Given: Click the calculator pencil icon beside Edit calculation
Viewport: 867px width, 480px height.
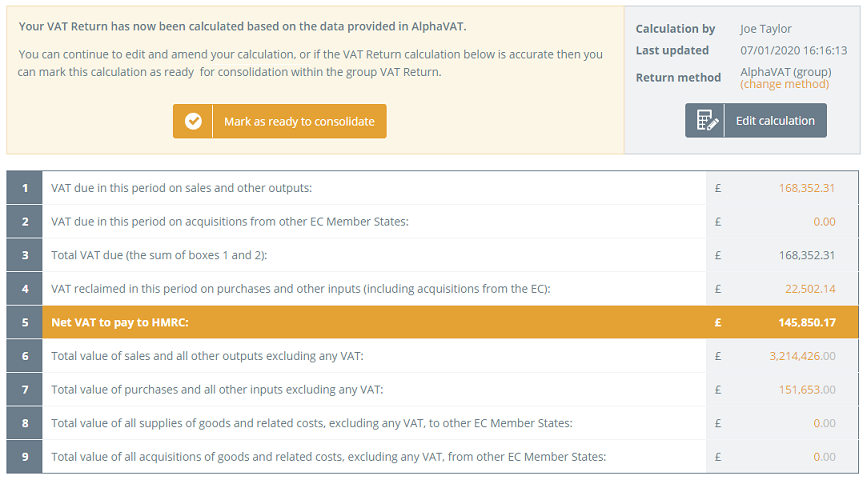Looking at the screenshot, I should coord(706,121).
